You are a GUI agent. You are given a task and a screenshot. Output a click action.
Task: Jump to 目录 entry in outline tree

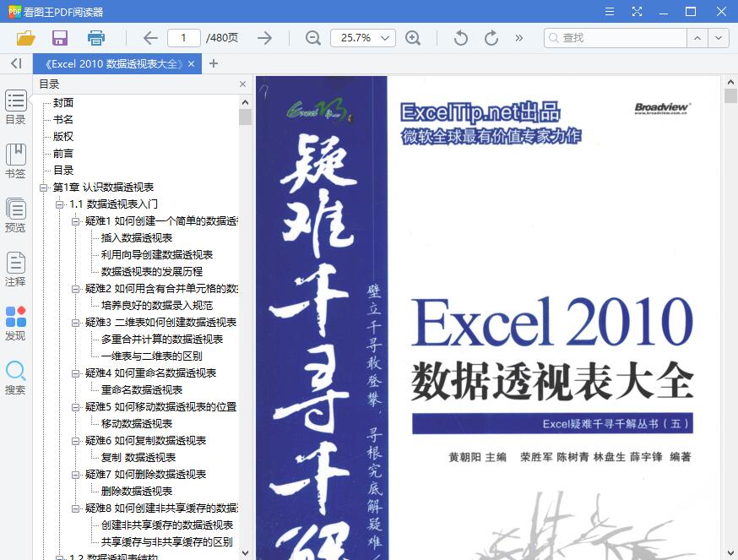[63, 171]
